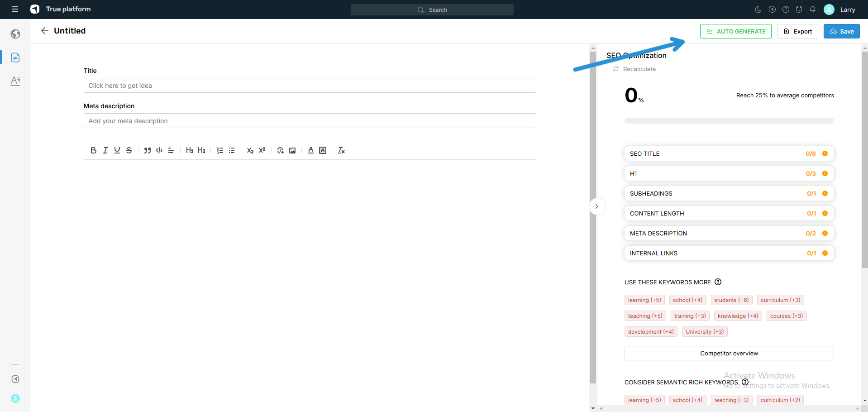
Task: Expand the SEO TITLE score row
Action: pos(729,153)
